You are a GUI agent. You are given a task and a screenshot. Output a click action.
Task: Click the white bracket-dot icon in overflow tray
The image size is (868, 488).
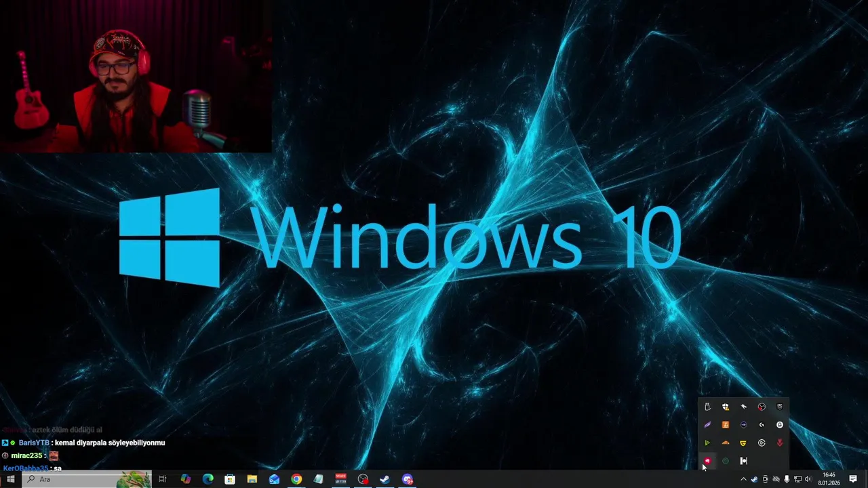tap(743, 461)
